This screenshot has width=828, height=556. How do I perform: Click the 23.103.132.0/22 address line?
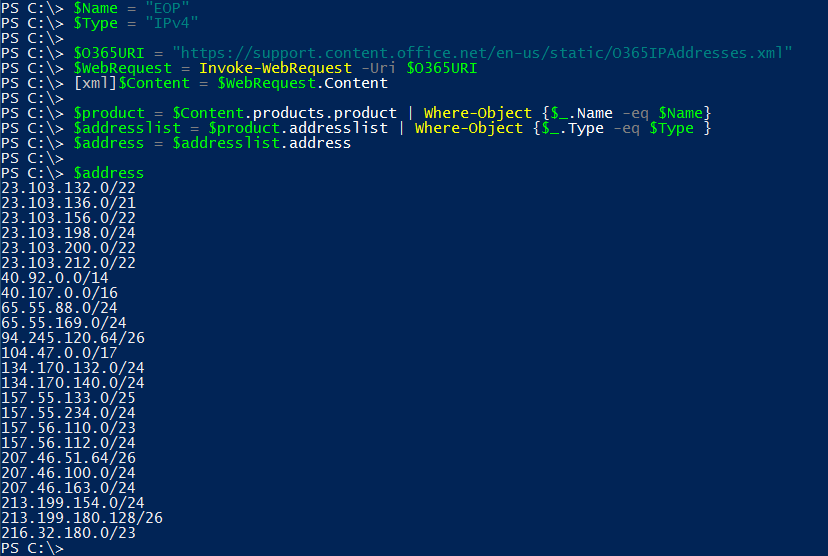tap(68, 188)
